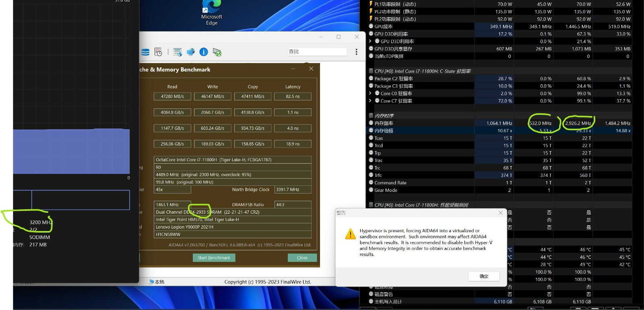
Task: Click the clock icon beside GPU频率
Action: click(371, 26)
